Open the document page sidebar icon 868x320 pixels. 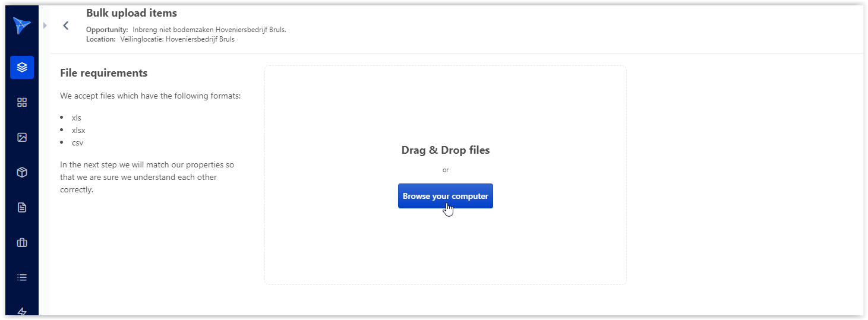click(x=22, y=207)
